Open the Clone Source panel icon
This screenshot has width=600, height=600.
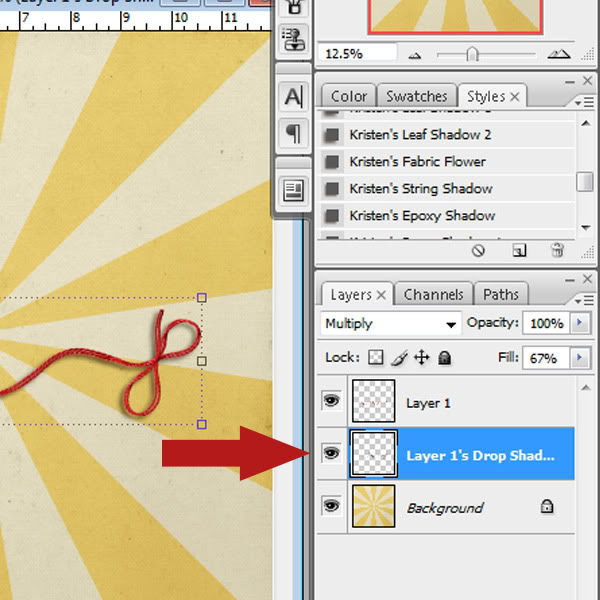pos(293,39)
